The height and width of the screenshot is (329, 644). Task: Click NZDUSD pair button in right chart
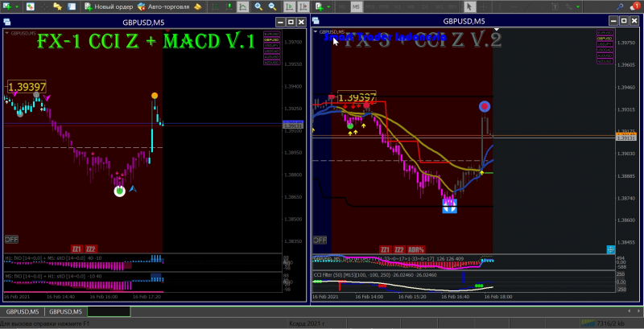(x=605, y=61)
